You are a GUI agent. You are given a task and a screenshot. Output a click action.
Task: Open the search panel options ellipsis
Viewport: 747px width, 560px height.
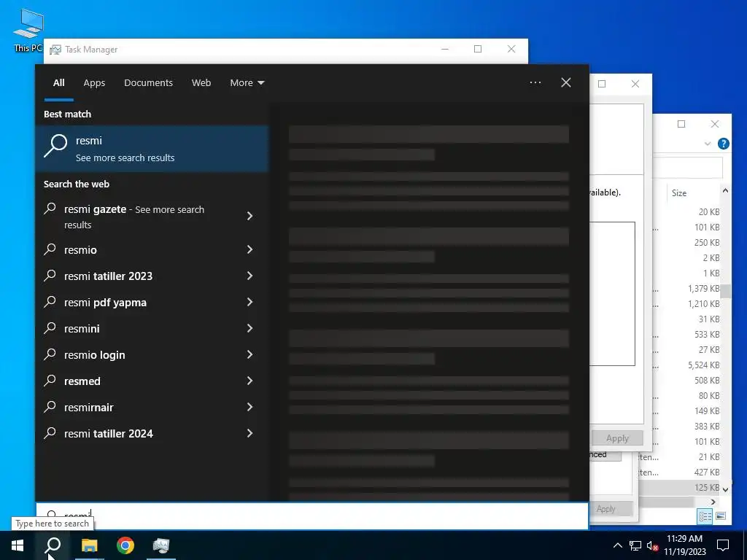(x=535, y=82)
